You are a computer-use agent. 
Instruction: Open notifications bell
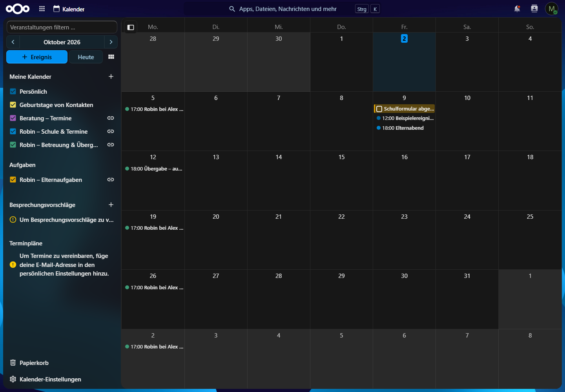pos(517,9)
